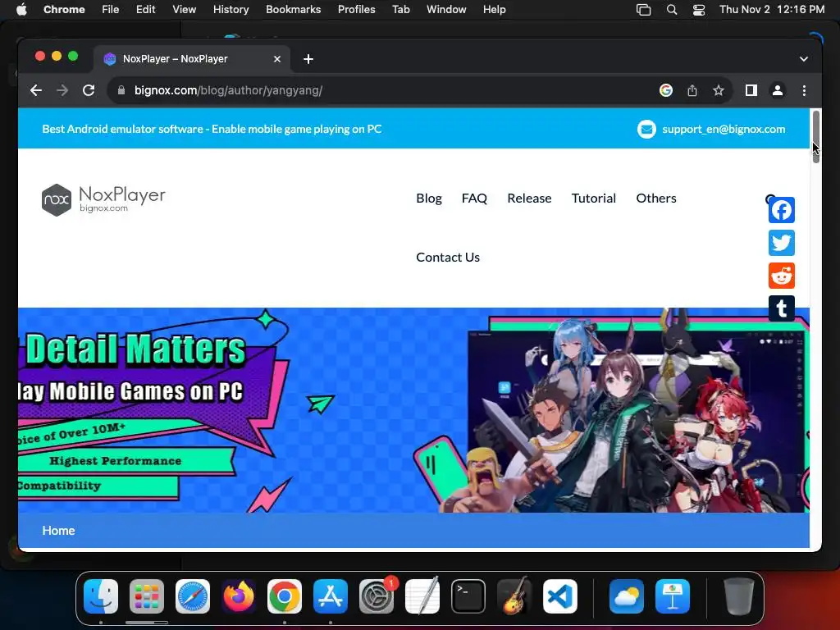The width and height of the screenshot is (840, 630).
Task: Launch Safari from the Dock
Action: click(193, 596)
